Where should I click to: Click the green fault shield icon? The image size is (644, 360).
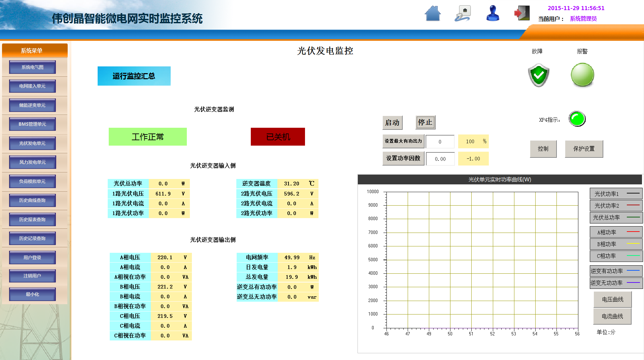coord(539,75)
